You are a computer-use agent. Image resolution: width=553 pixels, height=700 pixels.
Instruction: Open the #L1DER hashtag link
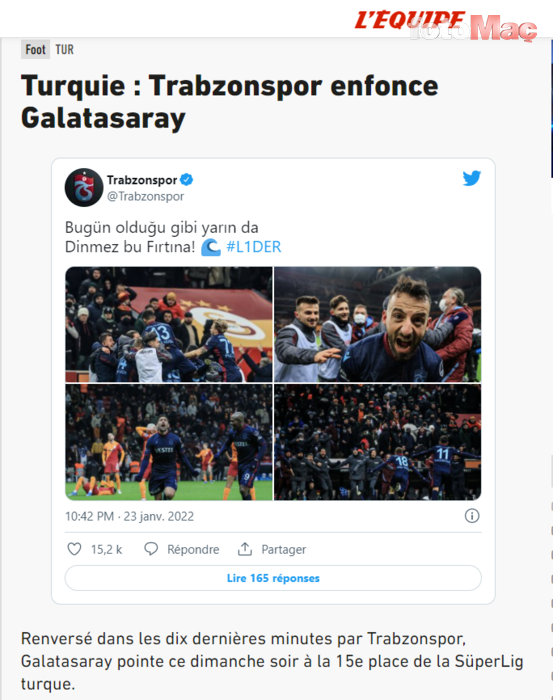254,247
